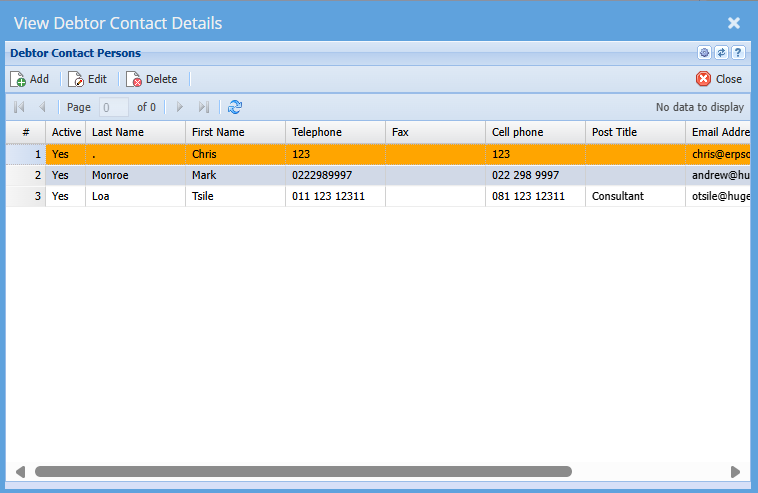Sort by the Last Name column header
The image size is (758, 493).
tap(135, 132)
